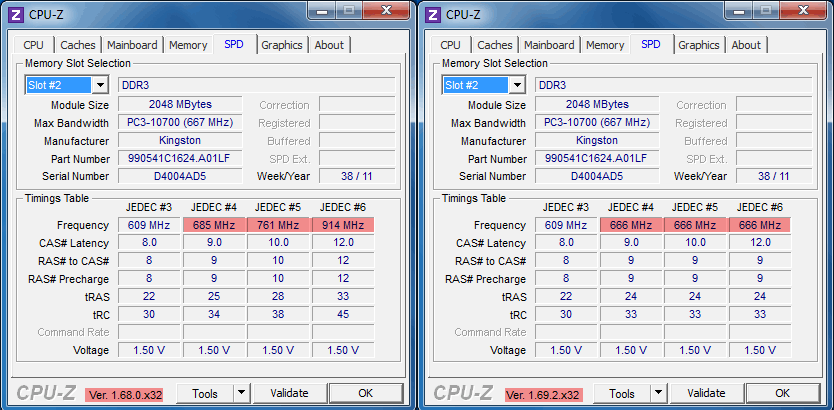
Task: Expand Tools arrow in version 1.69.2 window
Action: coord(658,394)
